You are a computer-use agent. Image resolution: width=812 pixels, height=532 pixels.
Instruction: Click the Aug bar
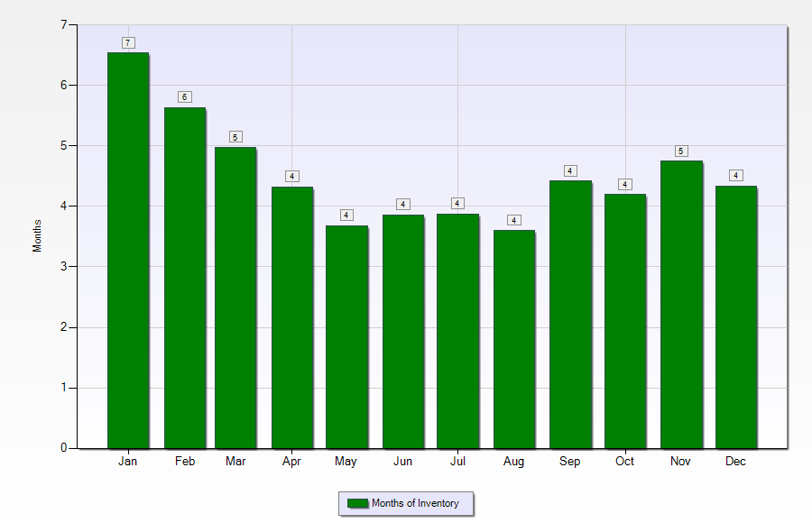pyautogui.click(x=514, y=339)
